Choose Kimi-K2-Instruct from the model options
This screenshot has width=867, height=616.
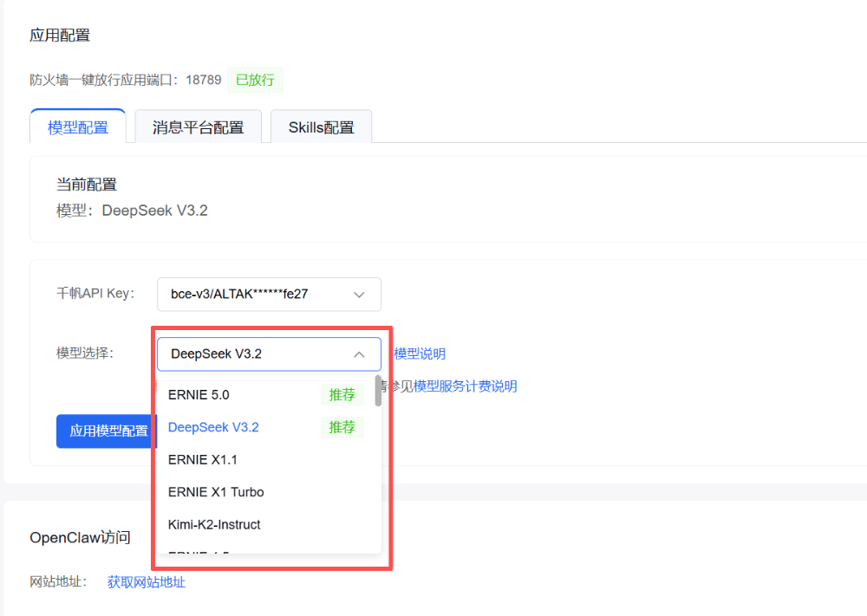214,525
